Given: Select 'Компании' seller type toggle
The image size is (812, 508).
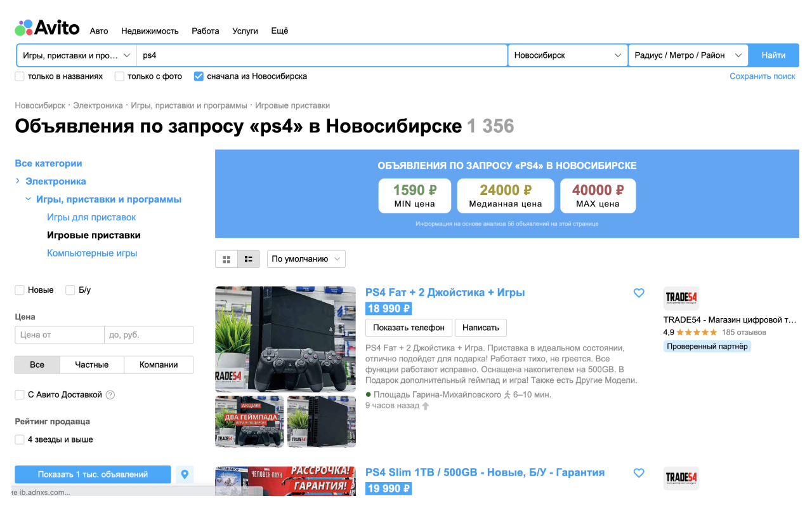Looking at the screenshot, I should click(159, 364).
